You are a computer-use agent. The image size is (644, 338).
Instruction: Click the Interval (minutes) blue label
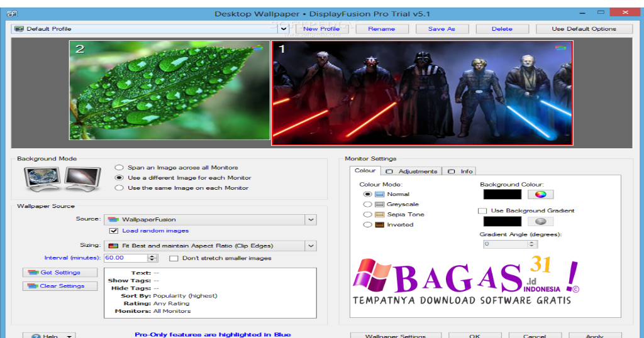point(72,258)
